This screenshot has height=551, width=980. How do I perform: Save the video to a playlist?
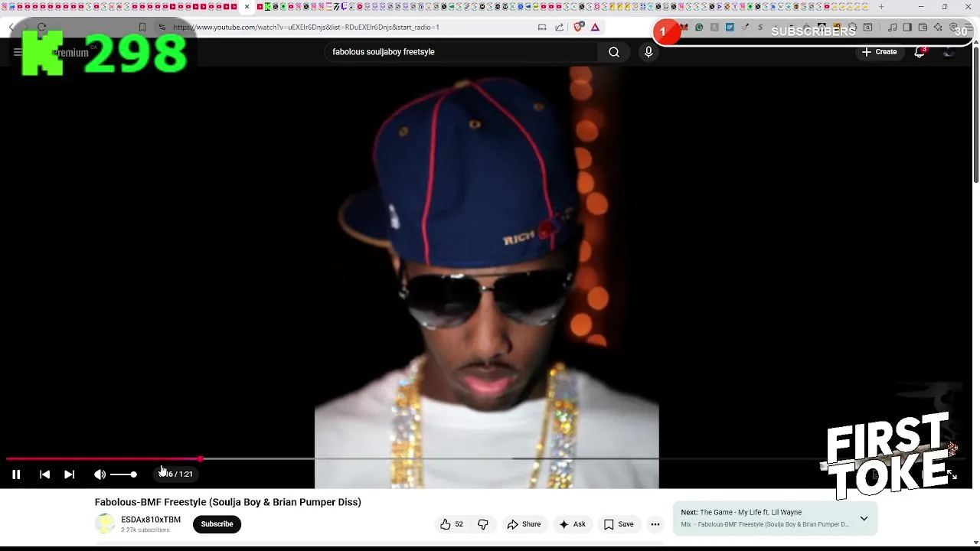619,524
